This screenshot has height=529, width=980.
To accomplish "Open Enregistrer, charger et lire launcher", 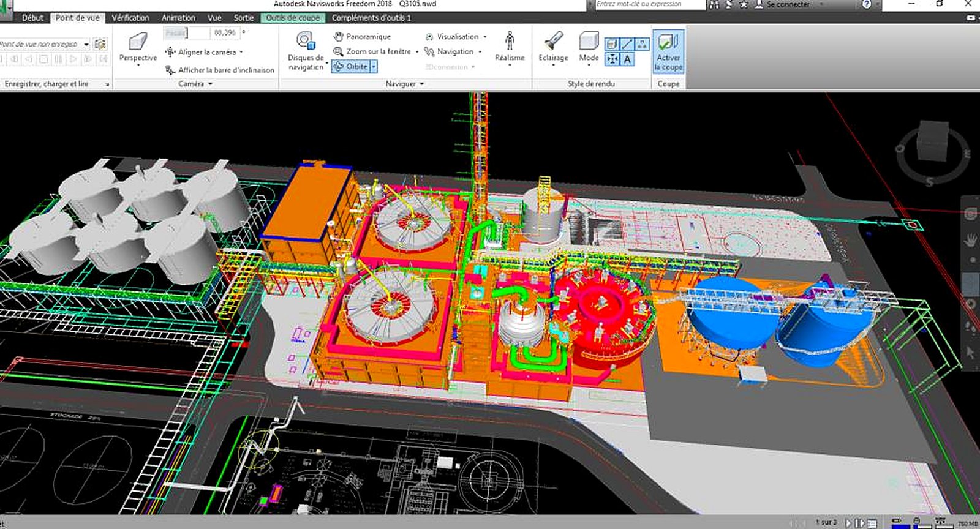I will click(x=107, y=84).
